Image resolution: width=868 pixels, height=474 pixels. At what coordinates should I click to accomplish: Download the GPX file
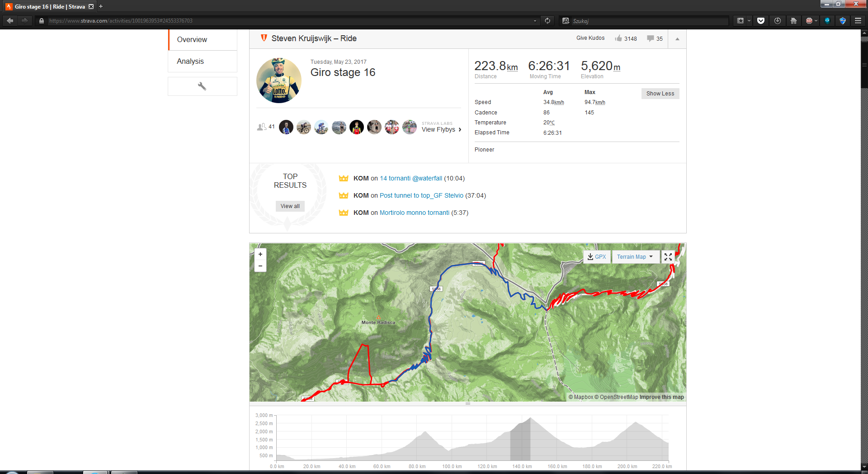point(597,257)
